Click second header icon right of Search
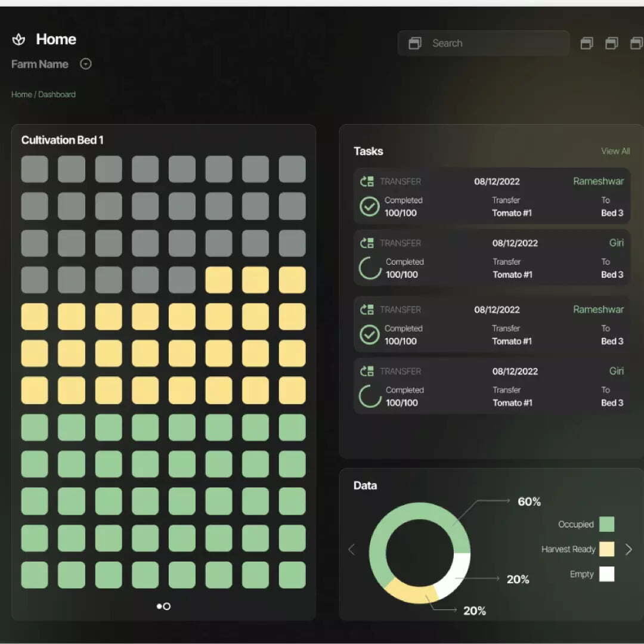 point(612,43)
